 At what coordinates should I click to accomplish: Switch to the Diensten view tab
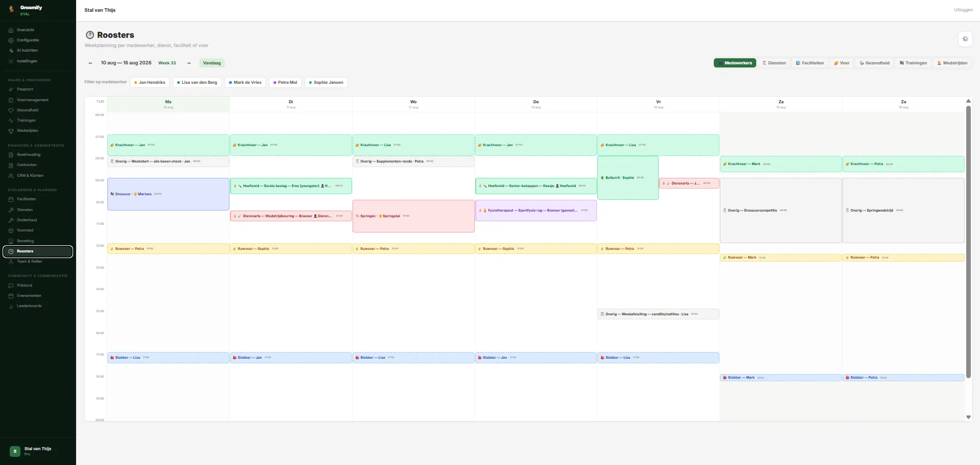774,63
